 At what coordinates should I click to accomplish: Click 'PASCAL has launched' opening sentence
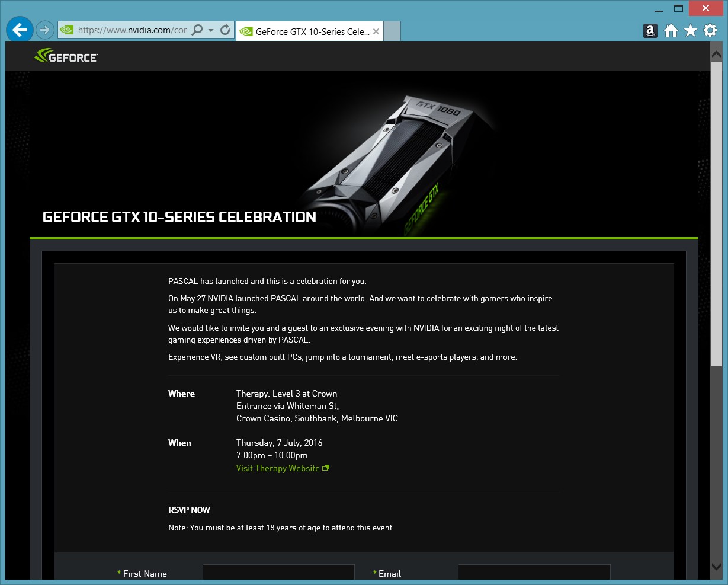267,281
